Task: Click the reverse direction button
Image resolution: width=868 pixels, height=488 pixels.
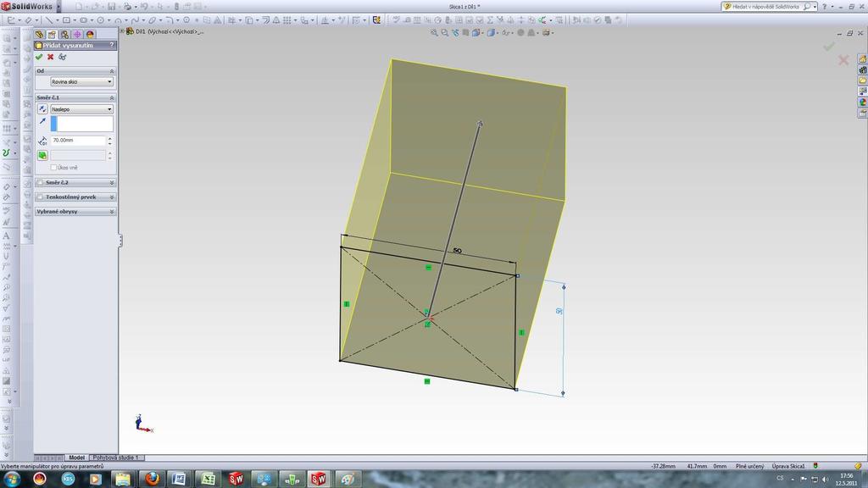Action: click(x=42, y=109)
